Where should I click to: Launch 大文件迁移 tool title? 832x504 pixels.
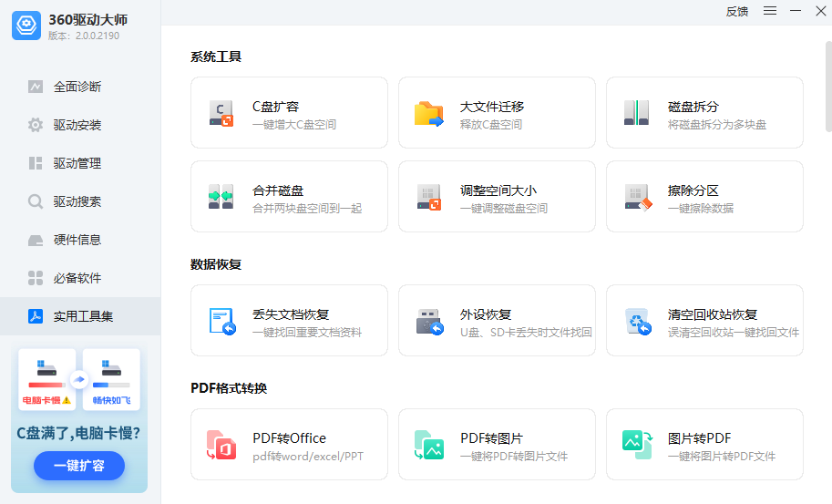[492, 107]
